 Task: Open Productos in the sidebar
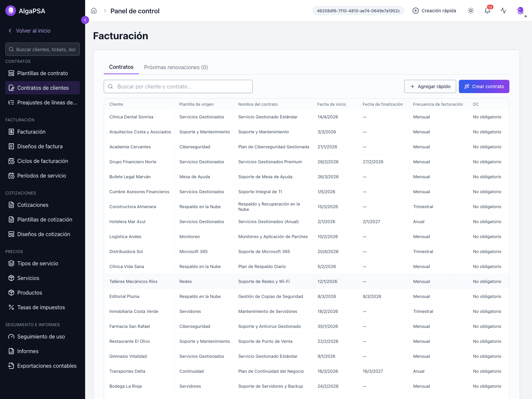[43, 293]
